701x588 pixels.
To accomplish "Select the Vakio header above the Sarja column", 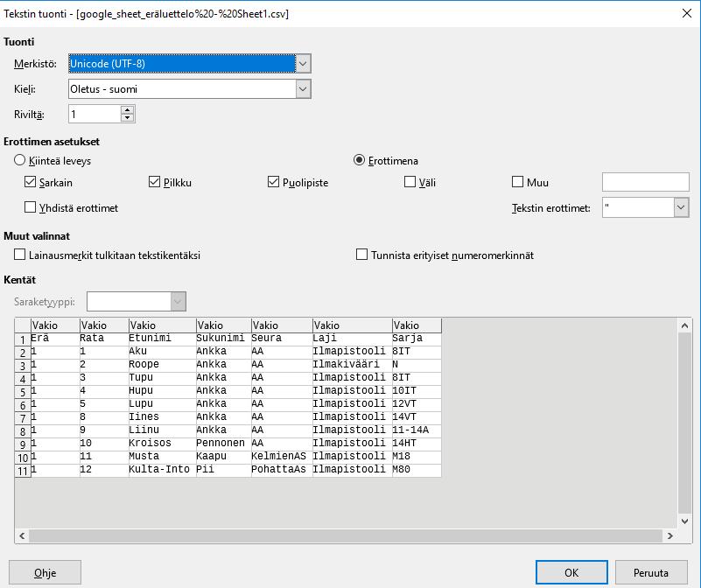I will coord(417,325).
